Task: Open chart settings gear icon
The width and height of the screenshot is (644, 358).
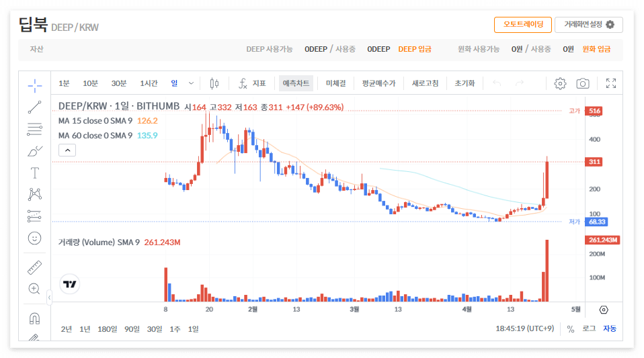Action: [560, 84]
